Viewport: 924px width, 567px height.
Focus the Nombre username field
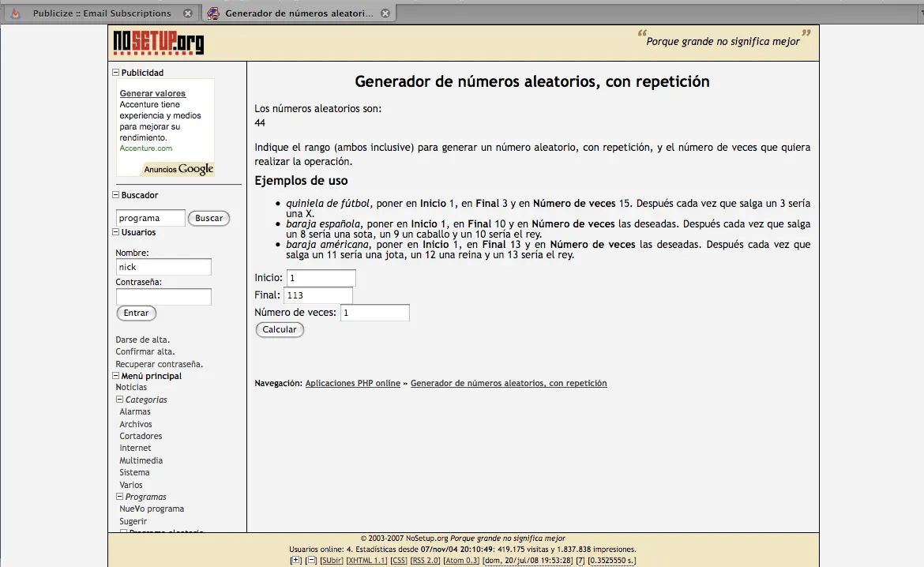tap(163, 267)
